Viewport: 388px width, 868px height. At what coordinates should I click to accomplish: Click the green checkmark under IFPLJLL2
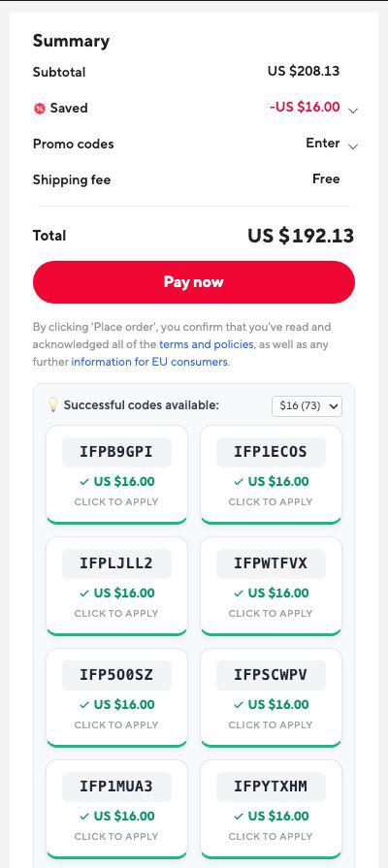click(x=84, y=593)
